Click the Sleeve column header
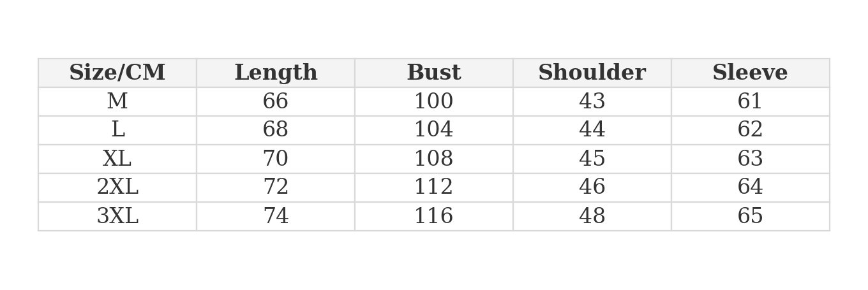868x290 pixels. click(750, 73)
